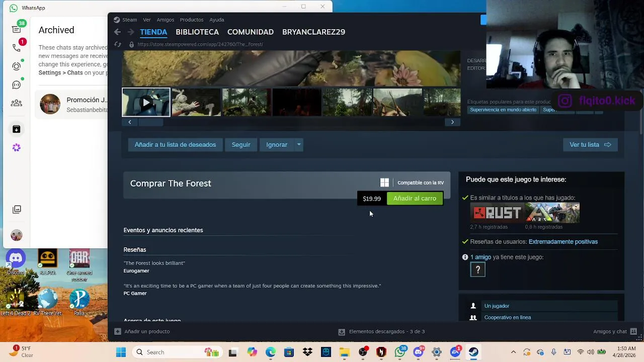Open BRYANCLAREZ29 profile tab
Screen dimensions: 644x362
313,32
